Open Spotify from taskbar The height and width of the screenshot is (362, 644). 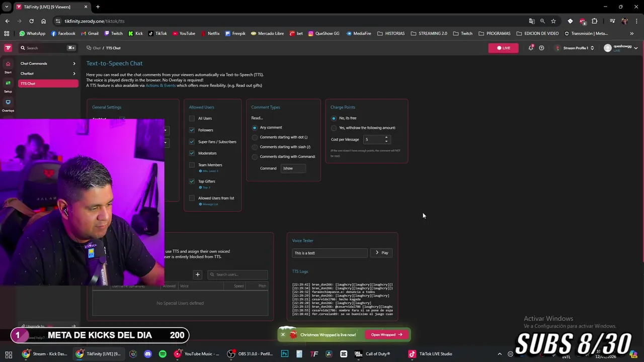coord(163,354)
